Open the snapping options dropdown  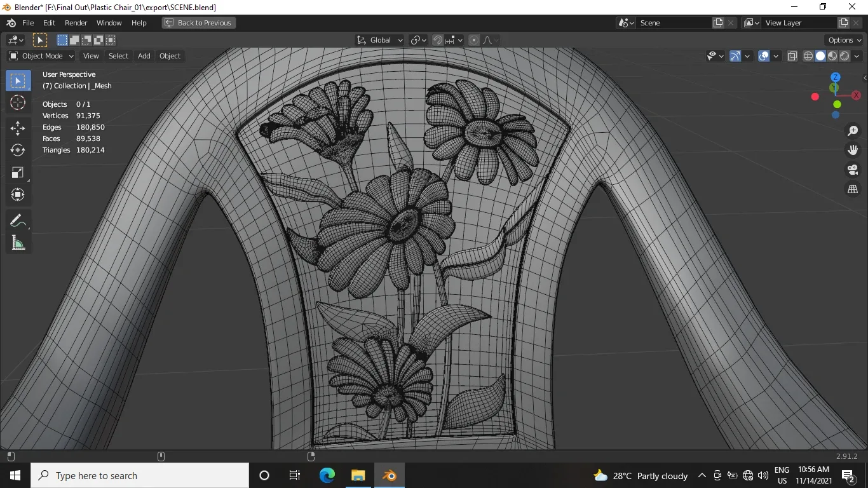pyautogui.click(x=454, y=40)
